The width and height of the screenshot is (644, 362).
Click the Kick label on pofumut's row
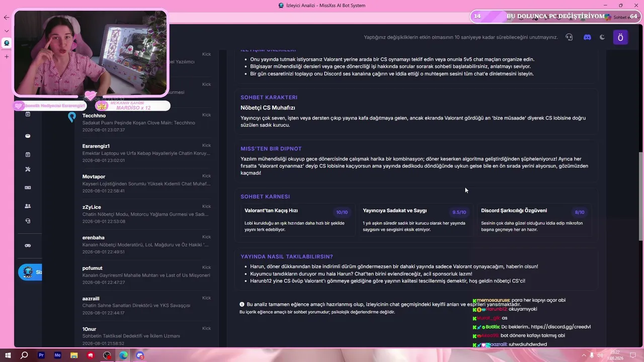pos(206,267)
